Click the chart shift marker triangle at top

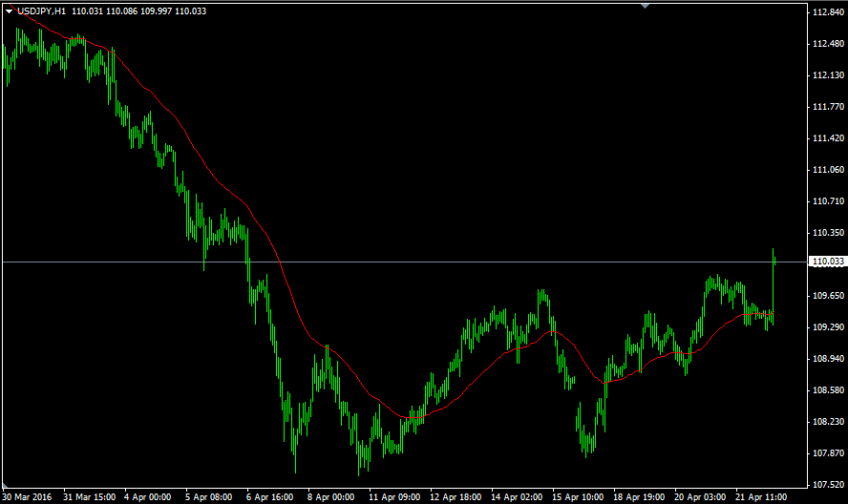pos(645,6)
